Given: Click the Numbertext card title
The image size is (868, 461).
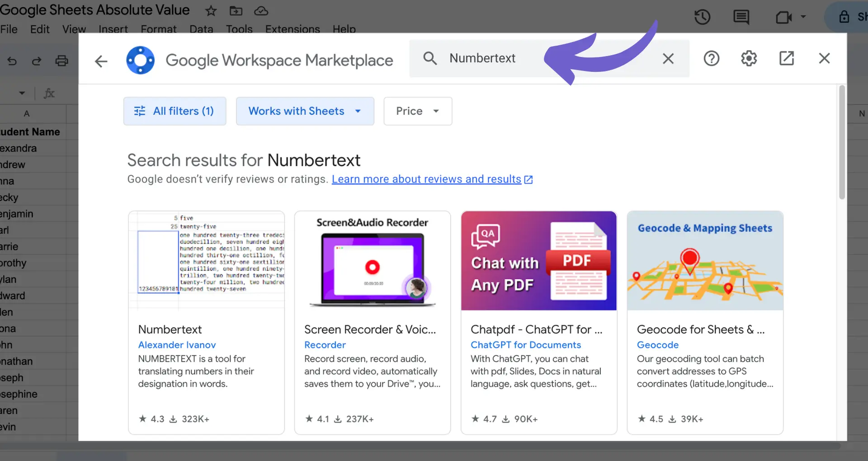Looking at the screenshot, I should pos(170,329).
